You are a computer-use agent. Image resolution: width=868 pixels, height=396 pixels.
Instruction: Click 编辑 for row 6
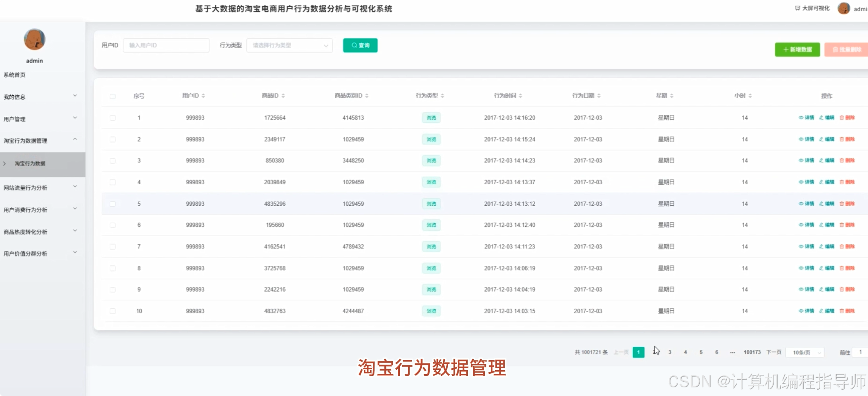[827, 225]
